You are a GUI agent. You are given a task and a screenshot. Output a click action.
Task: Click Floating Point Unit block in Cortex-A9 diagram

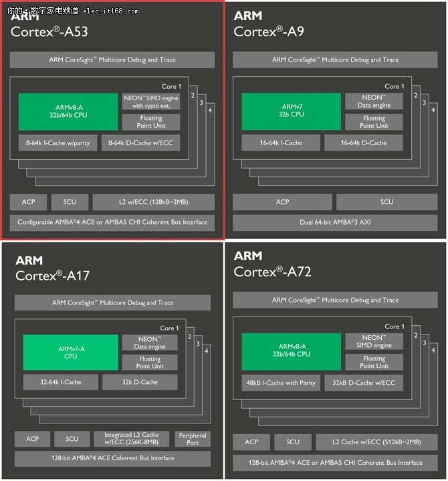pos(374,122)
